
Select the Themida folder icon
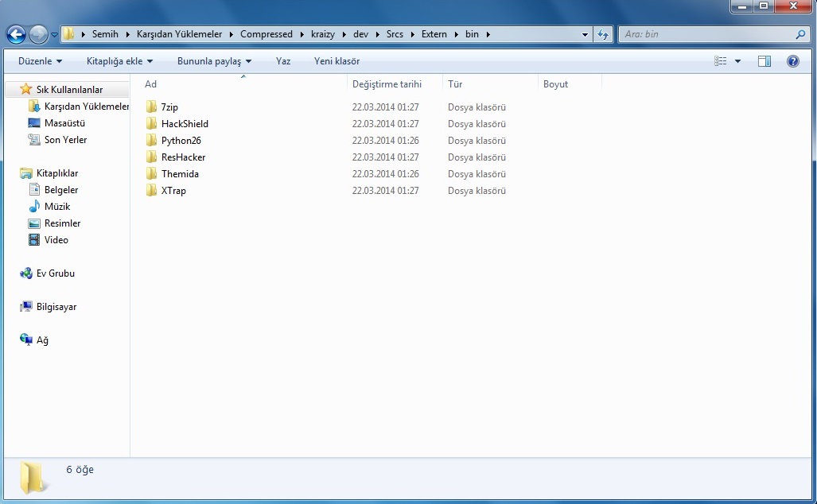coord(152,173)
